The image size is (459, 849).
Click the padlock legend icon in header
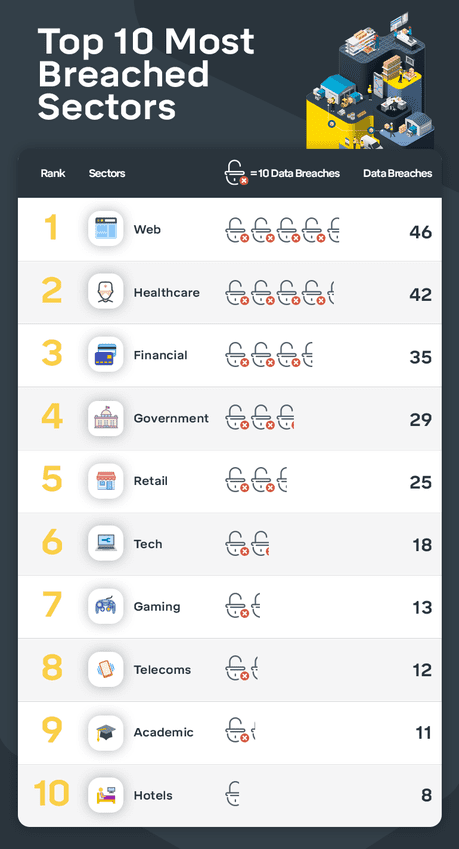pyautogui.click(x=236, y=173)
